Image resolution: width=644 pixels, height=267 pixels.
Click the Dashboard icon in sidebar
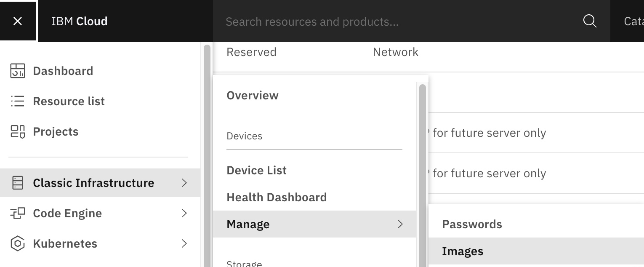(18, 71)
